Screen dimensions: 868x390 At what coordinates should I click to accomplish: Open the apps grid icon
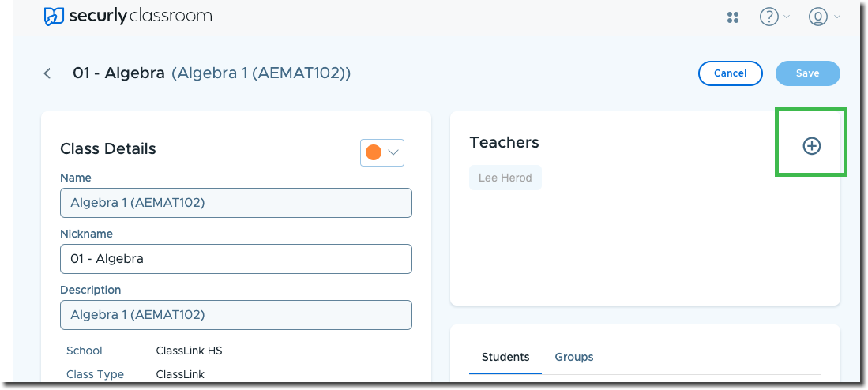click(x=732, y=17)
